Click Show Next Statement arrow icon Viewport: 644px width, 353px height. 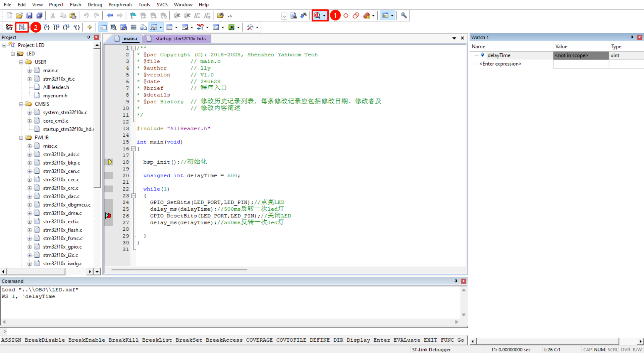90,27
